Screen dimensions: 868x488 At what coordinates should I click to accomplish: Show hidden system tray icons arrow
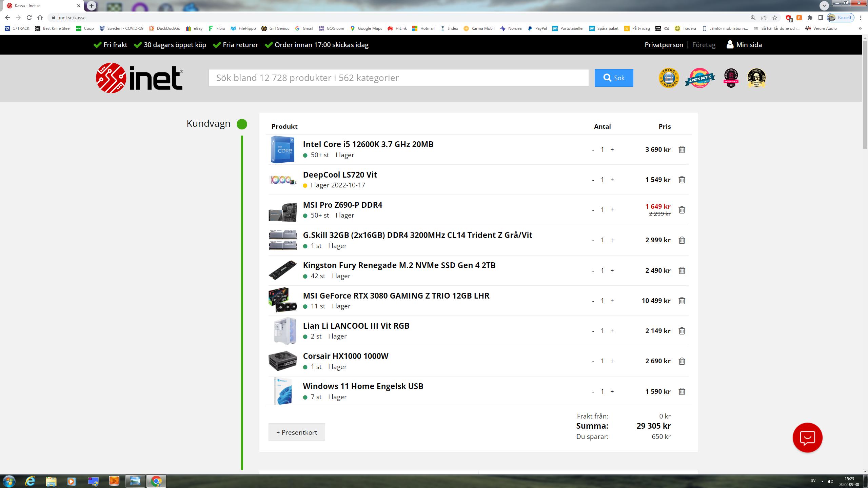(x=822, y=481)
